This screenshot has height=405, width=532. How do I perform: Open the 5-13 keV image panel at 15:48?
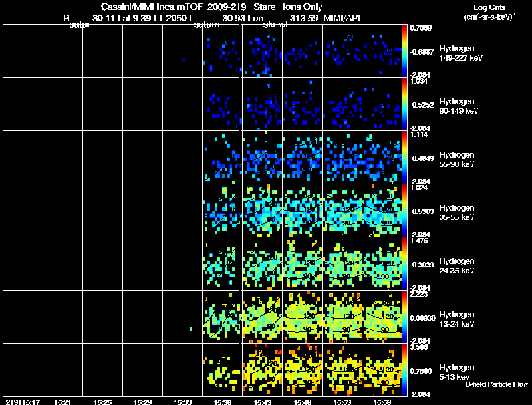(303, 370)
